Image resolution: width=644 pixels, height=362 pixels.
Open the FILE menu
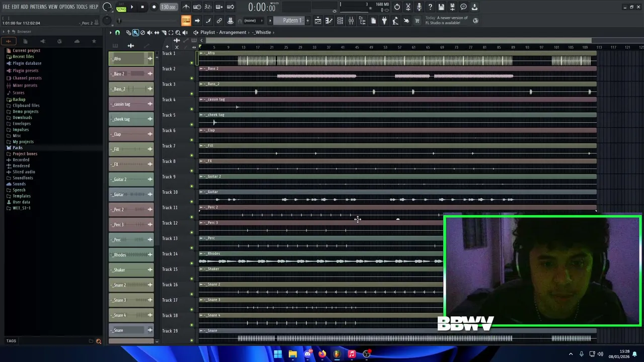pyautogui.click(x=7, y=7)
